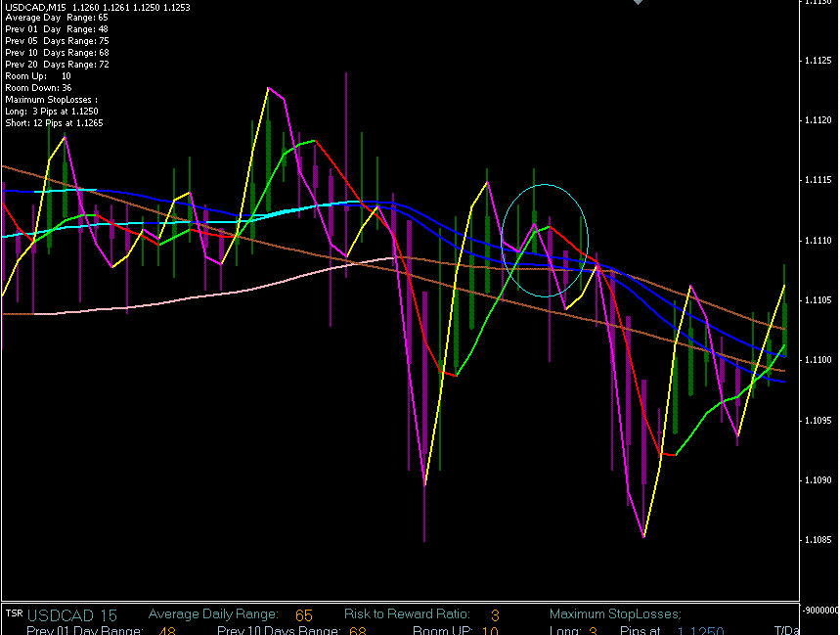Click the -9000000 scale value of the indicator subwindow
Screen dimensions: 840x635
pyautogui.click(x=818, y=610)
